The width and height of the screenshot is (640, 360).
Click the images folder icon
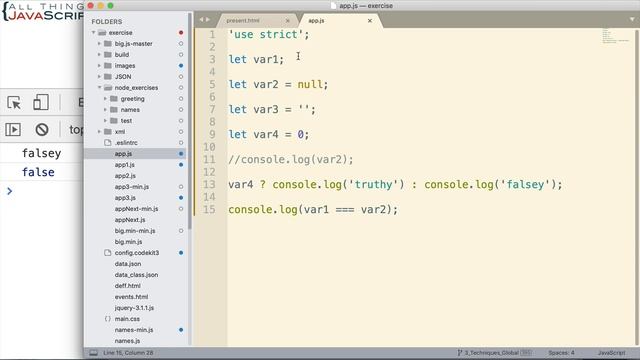(x=108, y=65)
